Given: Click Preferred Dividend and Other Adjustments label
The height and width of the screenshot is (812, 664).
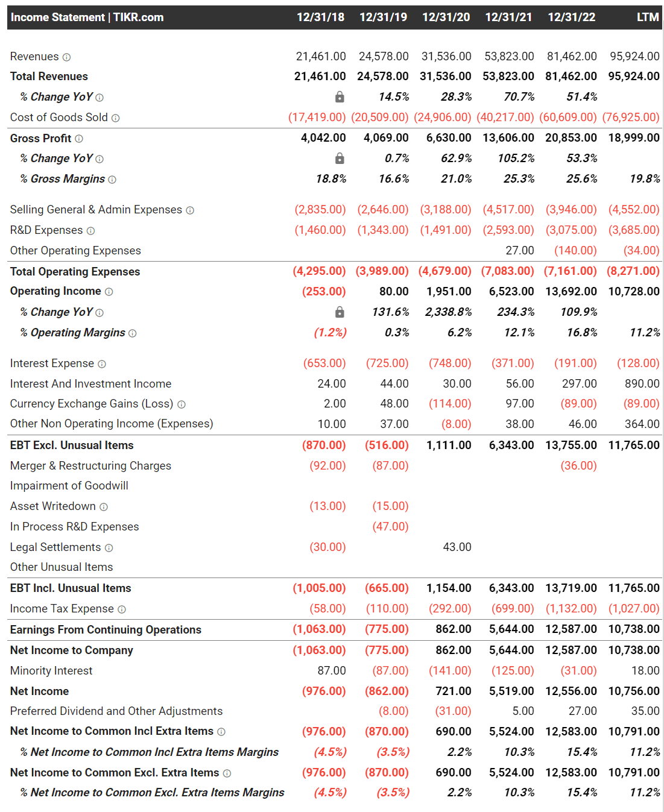Looking at the screenshot, I should (x=116, y=711).
